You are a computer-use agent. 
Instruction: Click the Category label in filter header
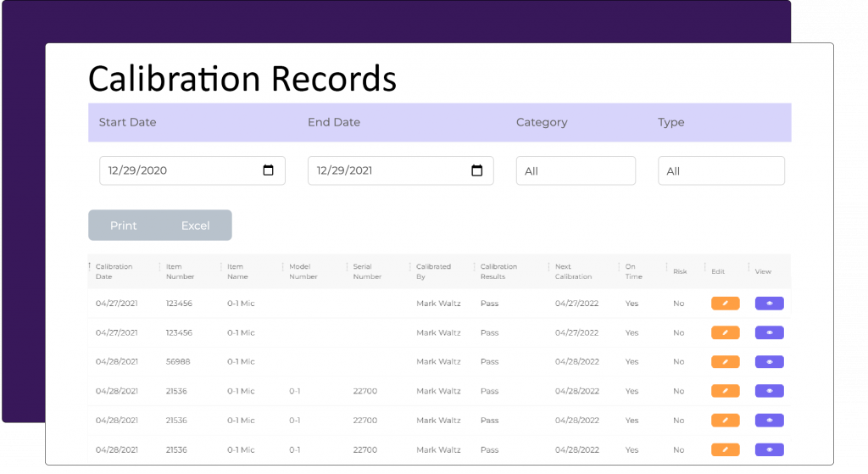point(542,122)
